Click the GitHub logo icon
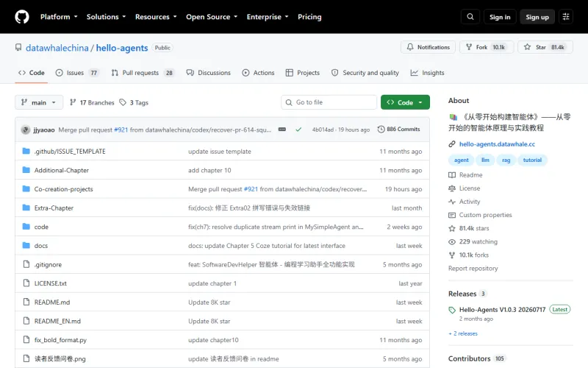Viewport: 588px width, 368px height. coord(22,17)
